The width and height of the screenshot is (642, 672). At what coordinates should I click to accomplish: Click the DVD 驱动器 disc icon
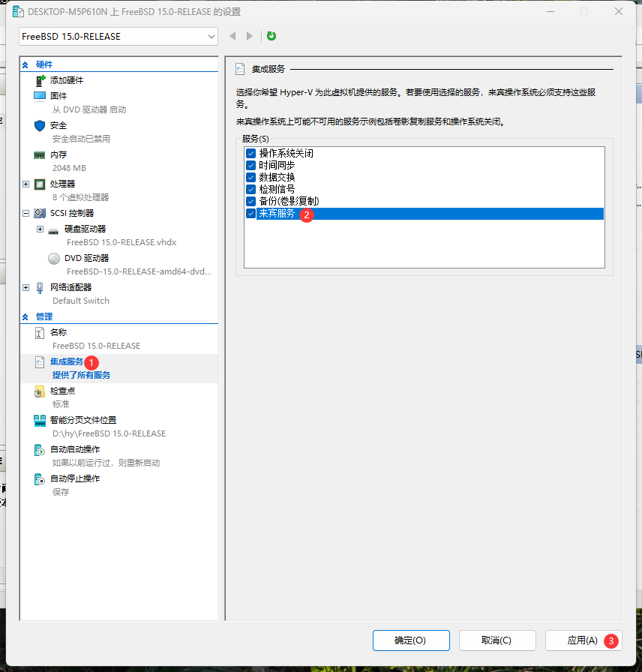[x=54, y=259]
